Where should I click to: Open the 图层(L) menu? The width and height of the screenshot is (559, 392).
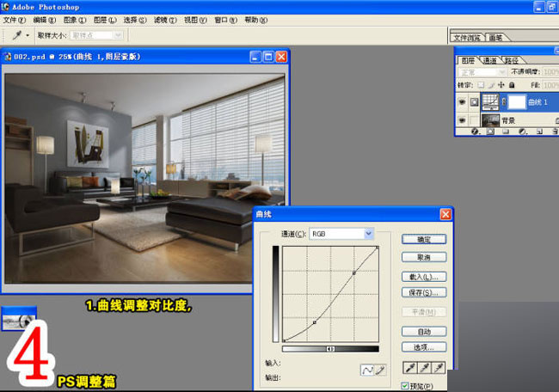[105, 20]
